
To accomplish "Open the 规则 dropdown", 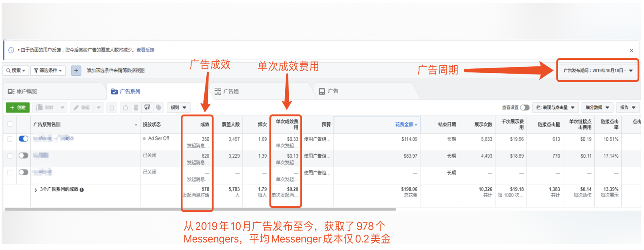I will coord(178,108).
